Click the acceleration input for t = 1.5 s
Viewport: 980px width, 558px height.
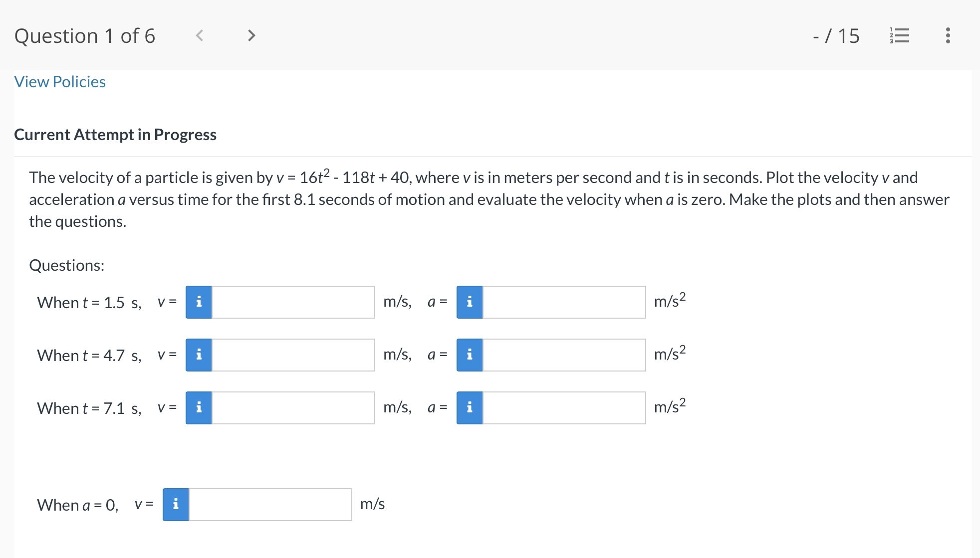(564, 302)
